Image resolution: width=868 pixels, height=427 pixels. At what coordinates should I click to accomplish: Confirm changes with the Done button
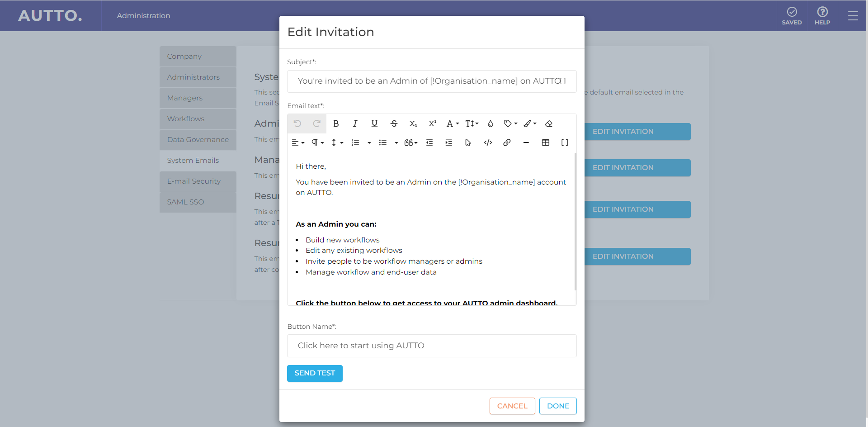pyautogui.click(x=557, y=406)
